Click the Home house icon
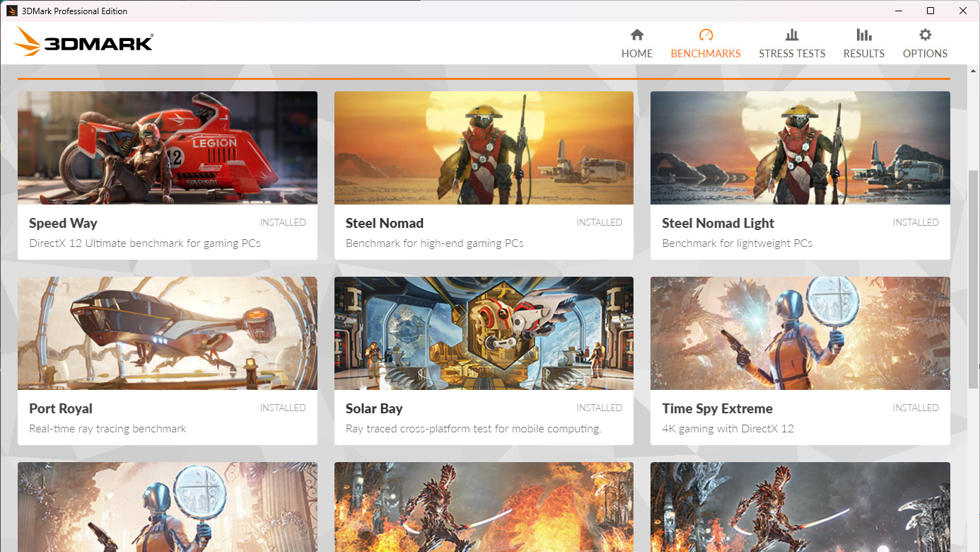This screenshot has height=552, width=980. pos(637,35)
